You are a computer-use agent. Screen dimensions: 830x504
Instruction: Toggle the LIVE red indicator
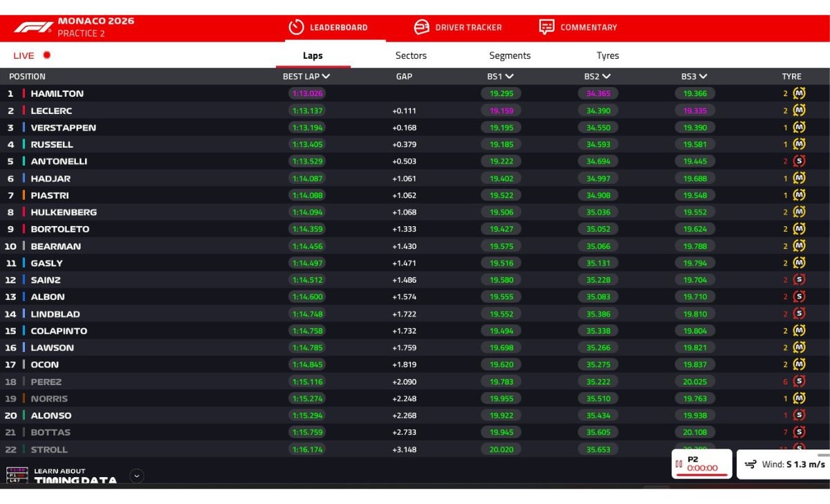point(47,55)
